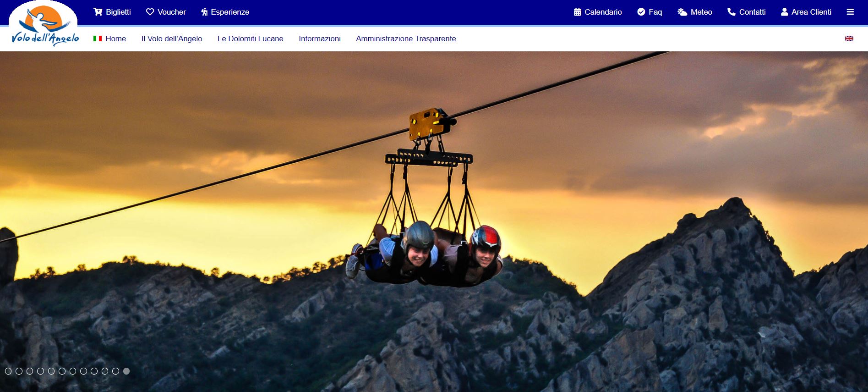Select the eighth slideshow dot

(x=83, y=371)
